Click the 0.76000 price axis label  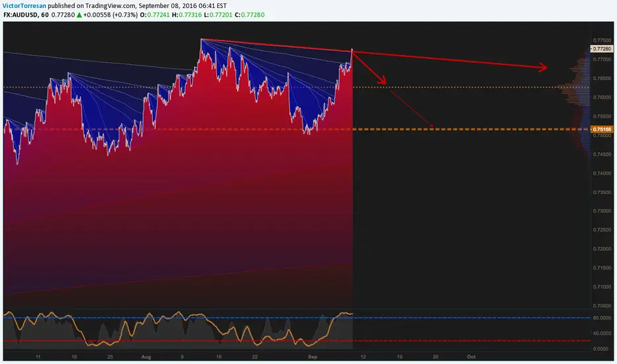click(x=602, y=97)
